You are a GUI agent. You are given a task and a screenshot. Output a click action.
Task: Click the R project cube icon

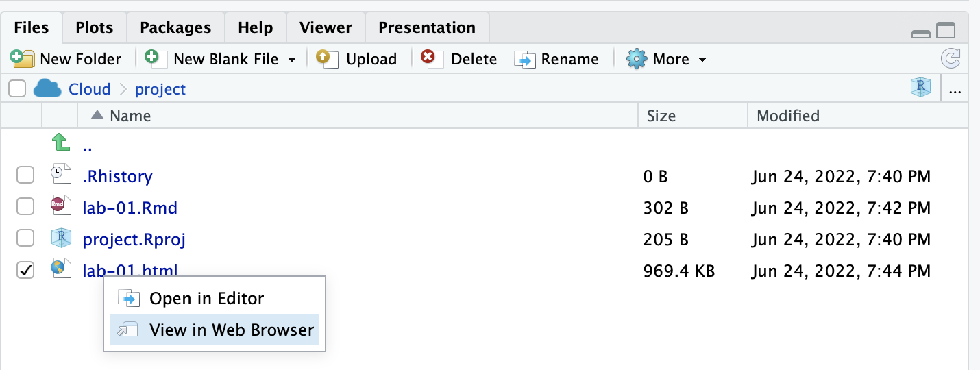click(920, 88)
